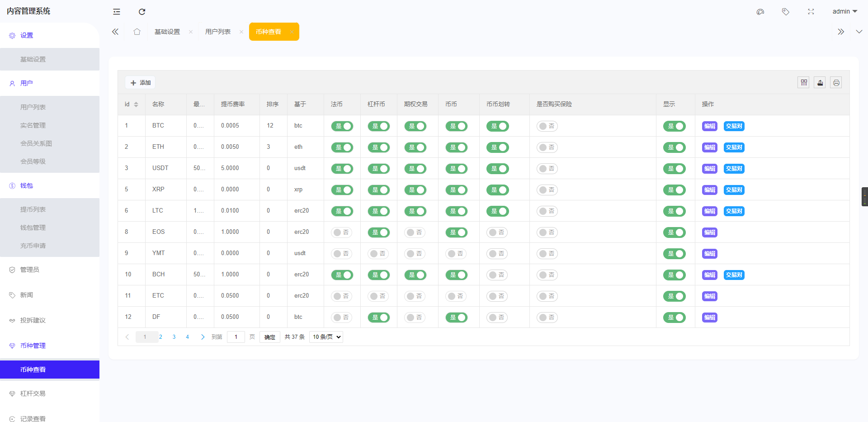
Task: Click the page number input field
Action: [236, 337]
